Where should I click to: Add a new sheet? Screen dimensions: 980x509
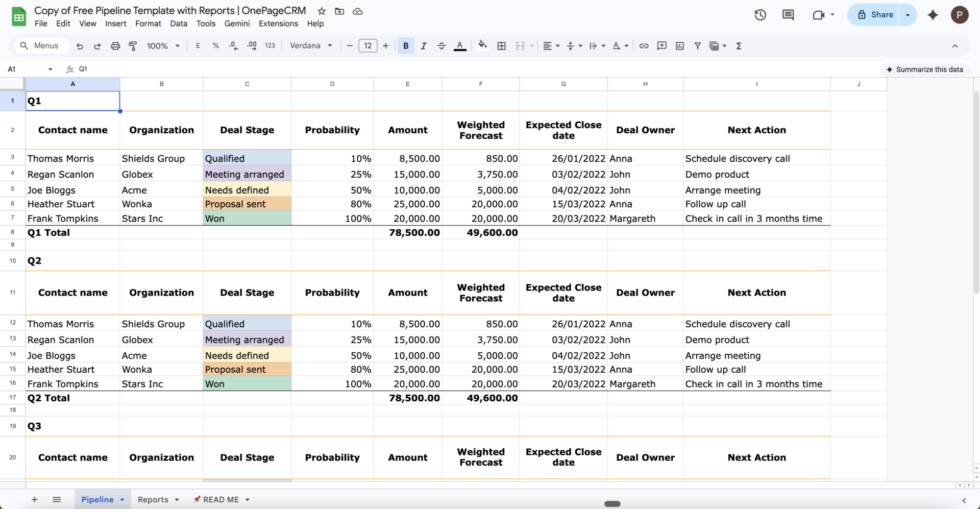[34, 499]
